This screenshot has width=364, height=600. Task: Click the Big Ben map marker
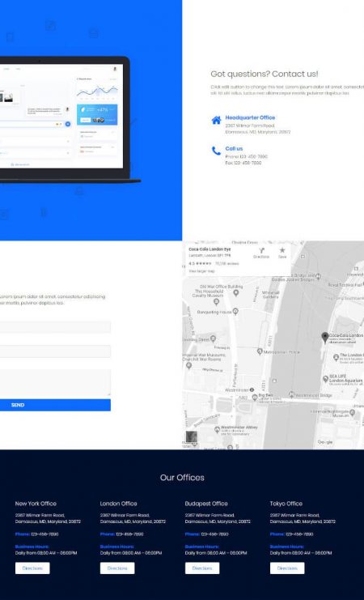click(x=255, y=398)
